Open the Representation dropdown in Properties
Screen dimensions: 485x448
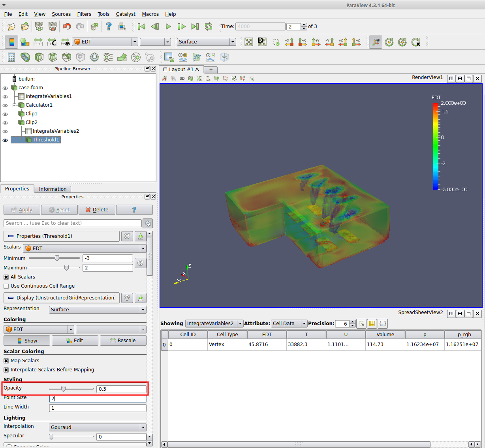point(98,310)
